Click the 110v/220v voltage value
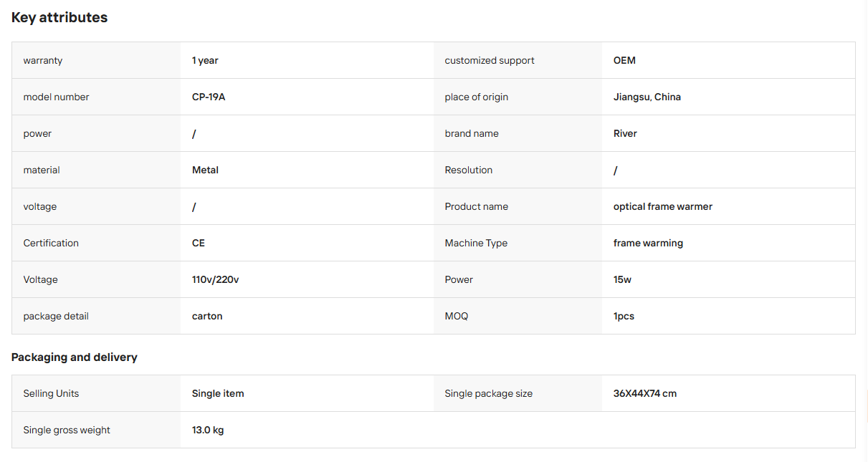Screen dimensions: 868x462 [x=216, y=279]
